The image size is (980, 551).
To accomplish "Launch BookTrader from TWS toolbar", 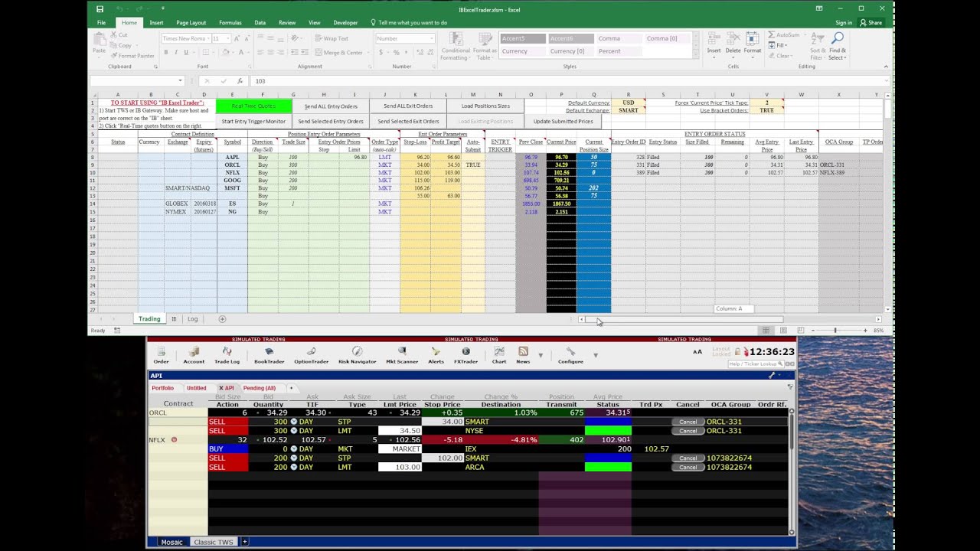I will click(x=269, y=354).
